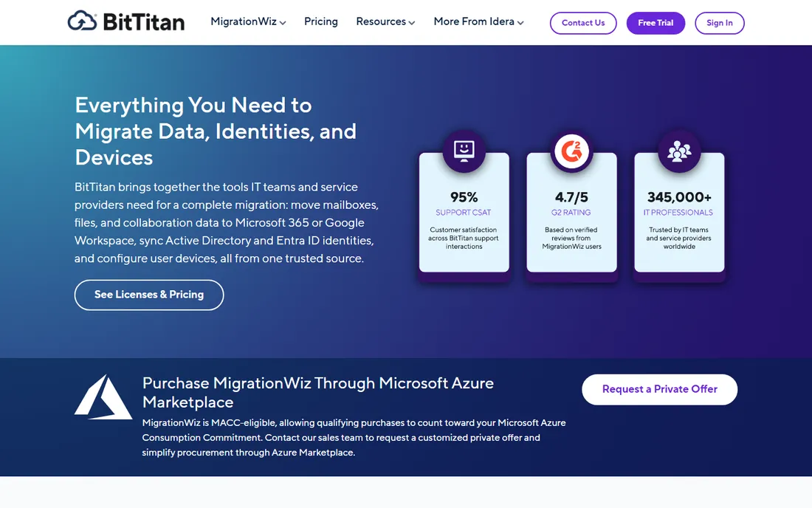Image resolution: width=812 pixels, height=508 pixels.
Task: Open the Pricing page in the navigation
Action: pyautogui.click(x=321, y=21)
